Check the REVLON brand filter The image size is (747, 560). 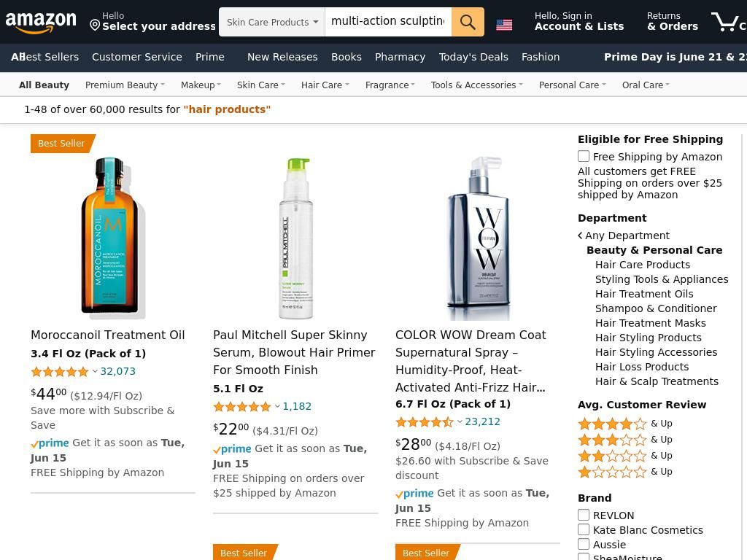tap(583, 515)
